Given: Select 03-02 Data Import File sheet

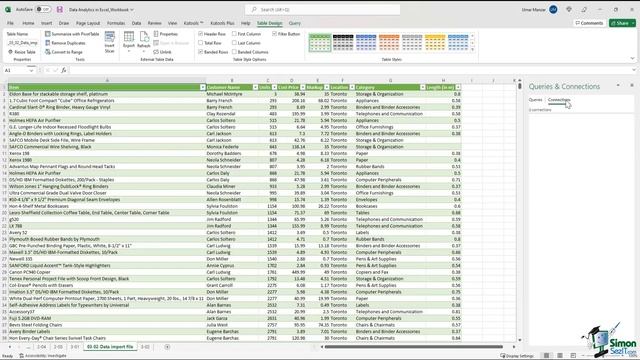Looking at the screenshot, I should pyautogui.click(x=110, y=347).
